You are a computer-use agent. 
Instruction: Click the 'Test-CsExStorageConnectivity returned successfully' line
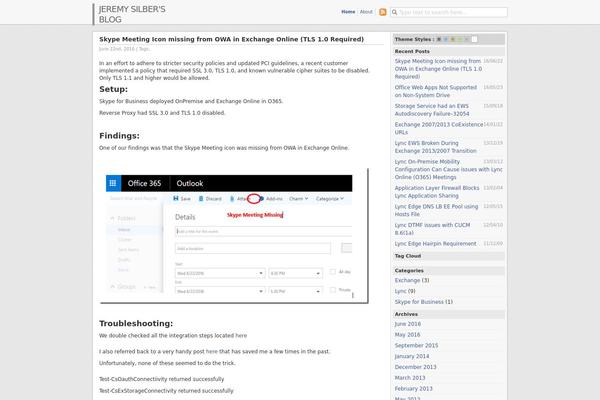pyautogui.click(x=166, y=391)
